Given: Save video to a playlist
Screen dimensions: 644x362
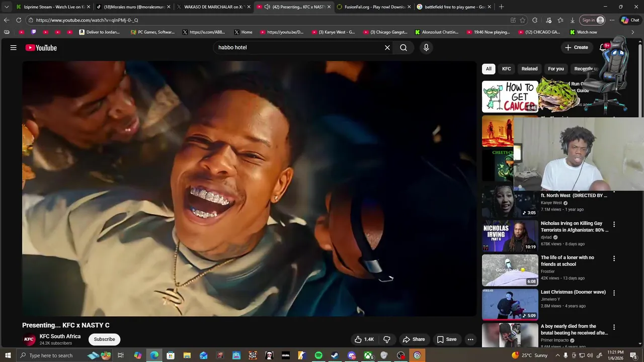Looking at the screenshot, I should pos(446,339).
